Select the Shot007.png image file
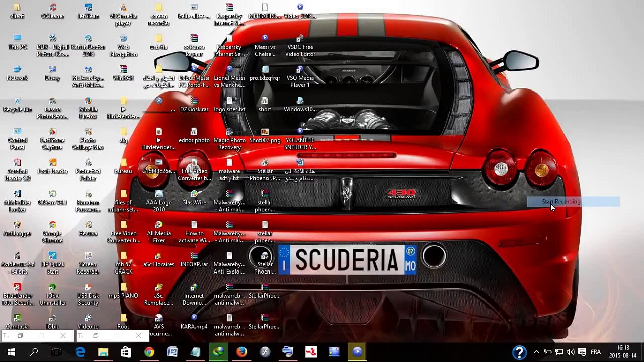 click(265, 136)
